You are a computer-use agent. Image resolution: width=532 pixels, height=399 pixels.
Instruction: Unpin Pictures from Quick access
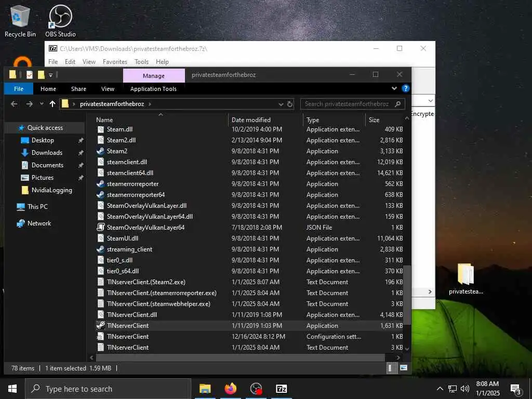point(81,178)
